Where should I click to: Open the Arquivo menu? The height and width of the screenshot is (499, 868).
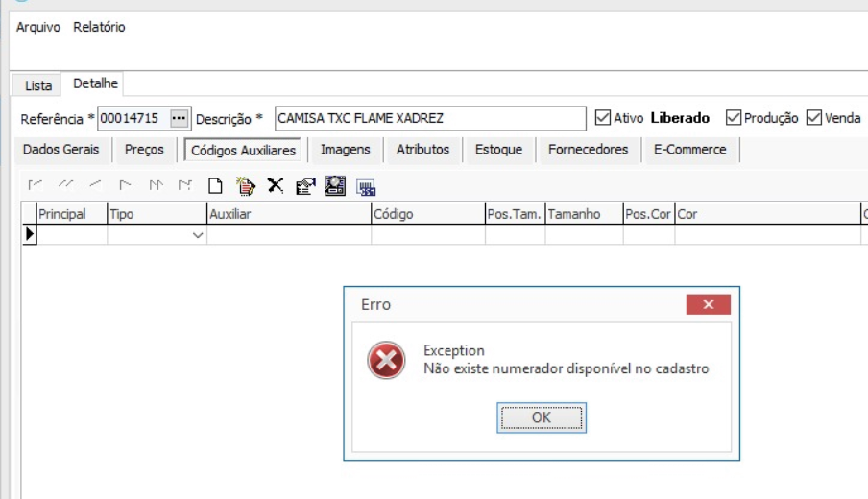pos(39,27)
